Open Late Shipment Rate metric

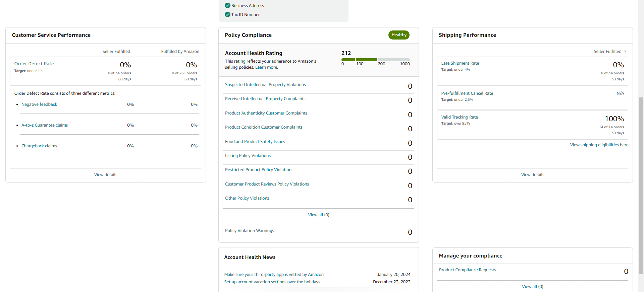[x=460, y=63]
